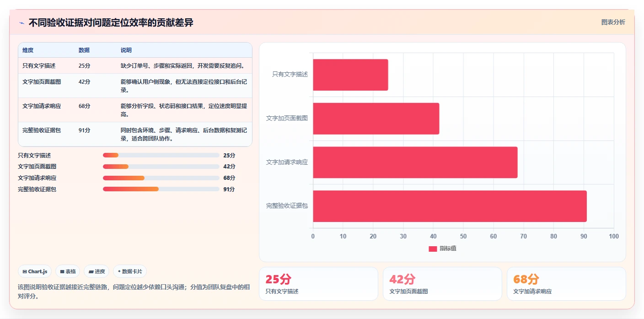Click the 维度 column header
The width and height of the screenshot is (644, 319).
click(28, 50)
